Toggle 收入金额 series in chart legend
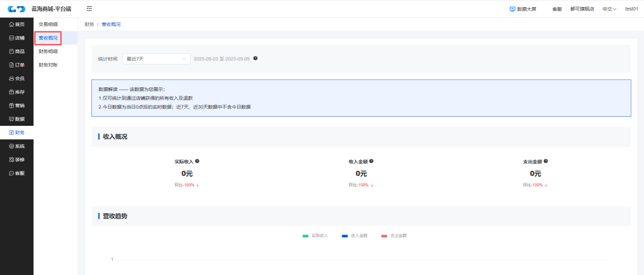Viewport: 644px width, 275px height. [355, 236]
